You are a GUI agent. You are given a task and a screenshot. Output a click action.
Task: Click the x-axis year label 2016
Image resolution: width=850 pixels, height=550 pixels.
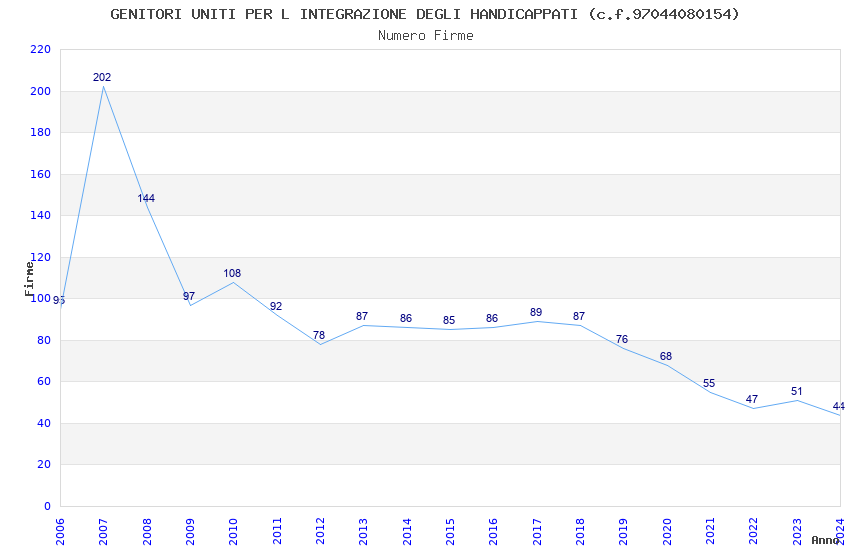[x=493, y=532]
